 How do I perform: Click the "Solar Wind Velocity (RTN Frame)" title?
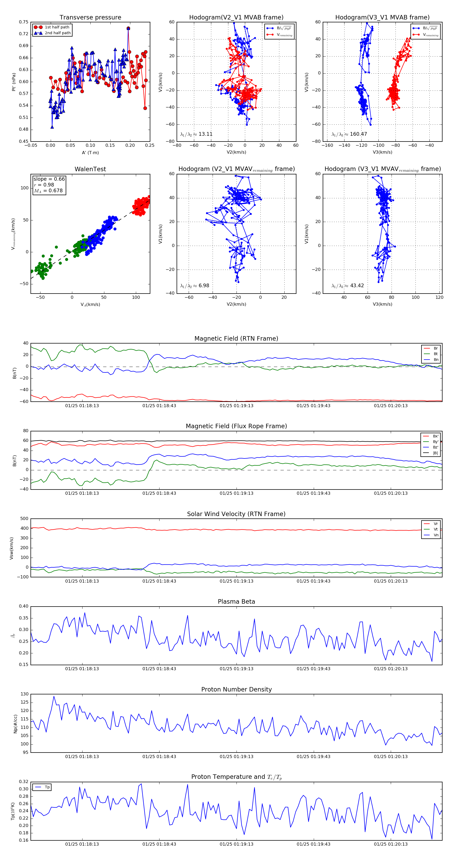tap(236, 514)
